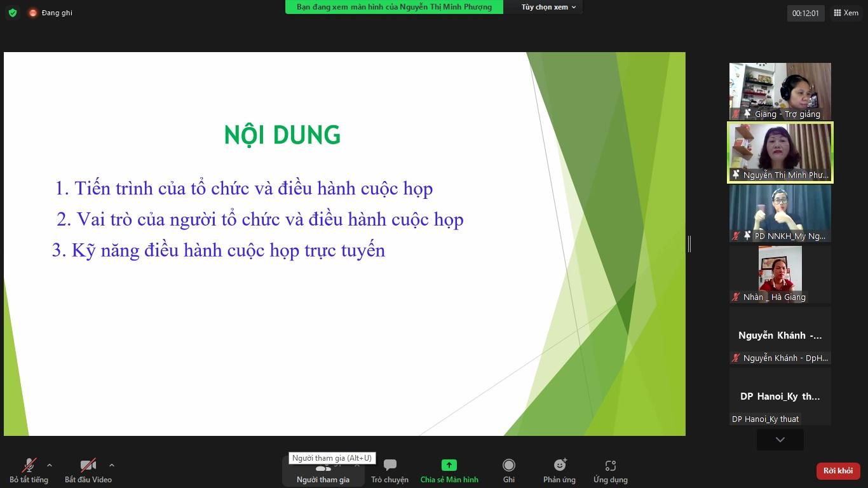Click the red recording indicator icon
Image resolution: width=868 pixels, height=488 pixels.
pos(33,13)
